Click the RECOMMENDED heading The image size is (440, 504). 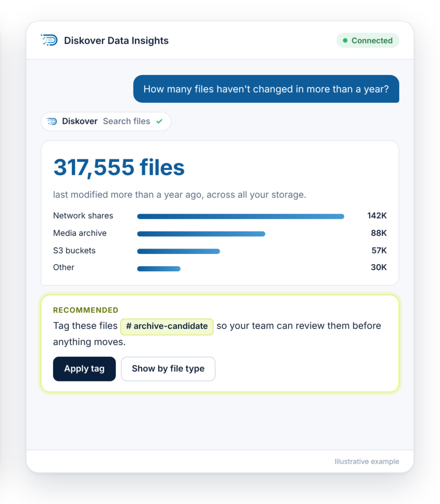tap(86, 310)
